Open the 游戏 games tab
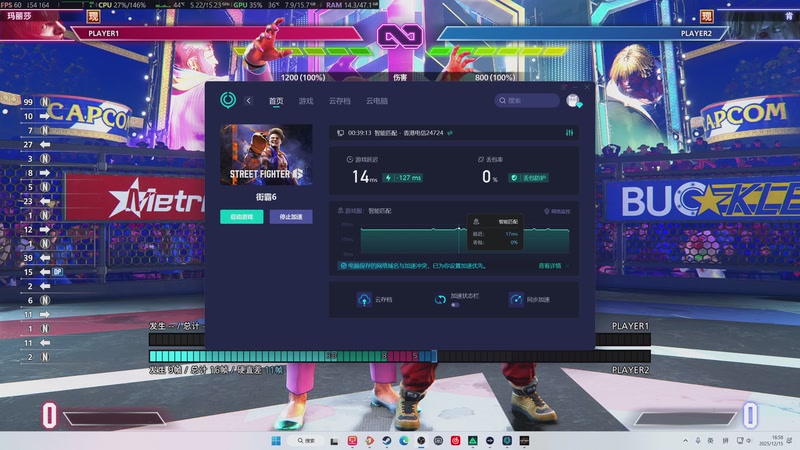This screenshot has height=450, width=800. coord(306,101)
